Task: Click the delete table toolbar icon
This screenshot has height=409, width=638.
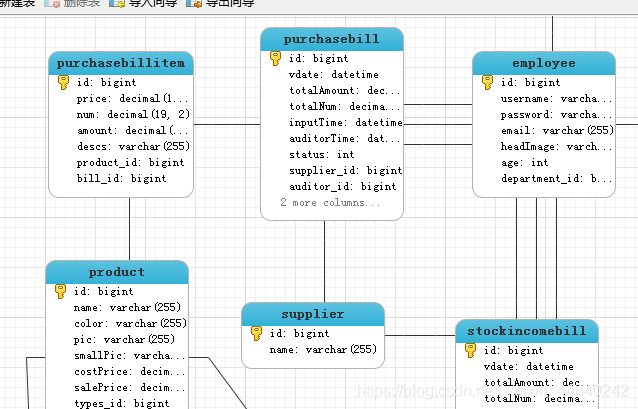Action: [52, 3]
